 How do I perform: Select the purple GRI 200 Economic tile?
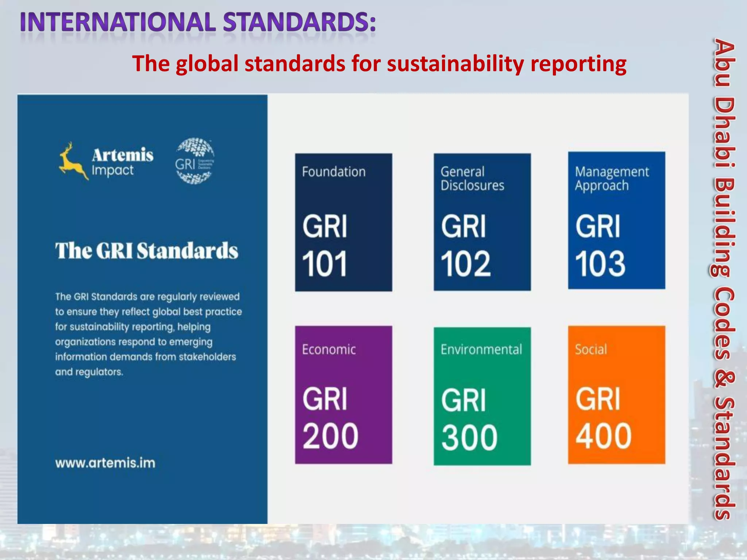pos(344,395)
